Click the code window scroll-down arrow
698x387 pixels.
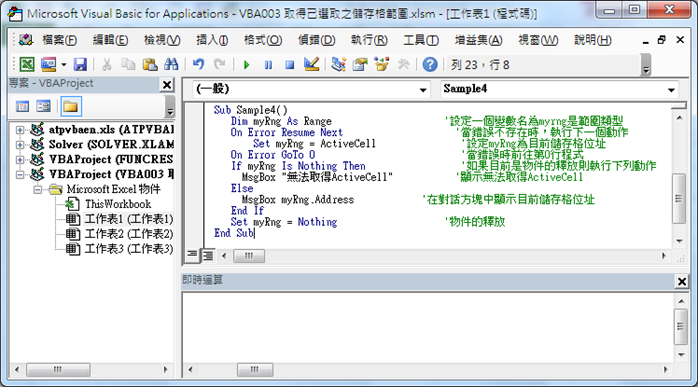679,241
